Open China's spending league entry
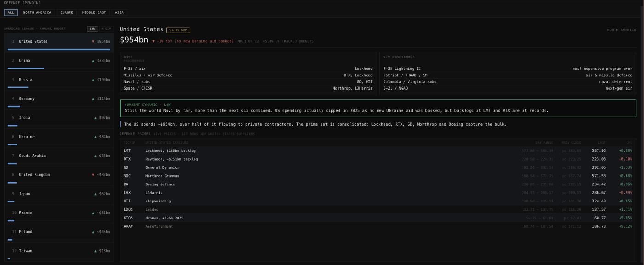The image size is (644, 265). pyautogui.click(x=59, y=62)
